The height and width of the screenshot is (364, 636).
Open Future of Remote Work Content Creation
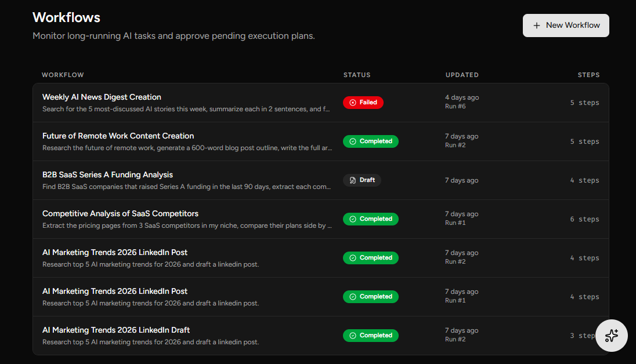[x=118, y=136]
